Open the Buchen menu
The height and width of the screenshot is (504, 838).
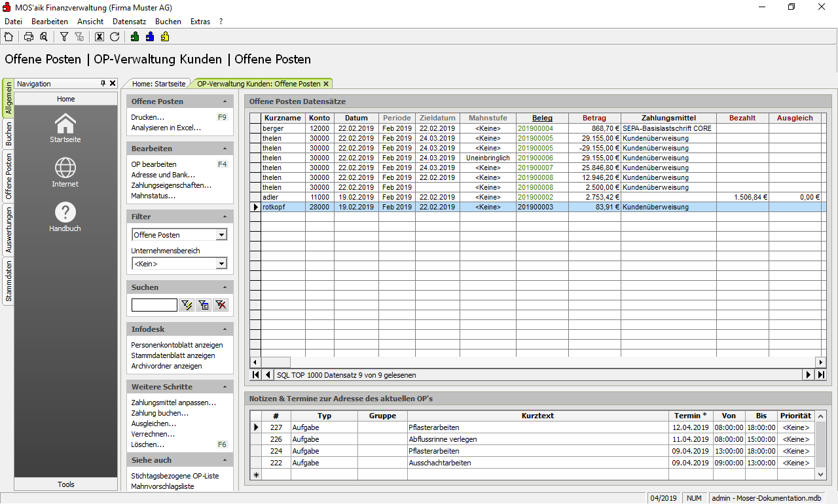(x=168, y=22)
